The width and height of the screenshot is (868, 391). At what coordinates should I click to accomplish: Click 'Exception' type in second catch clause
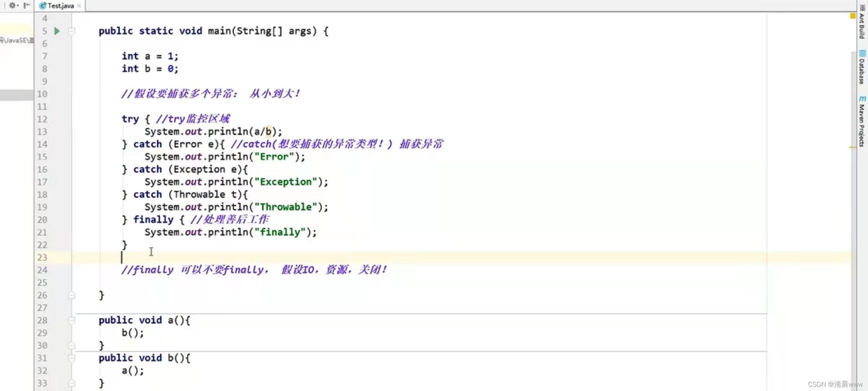click(199, 169)
